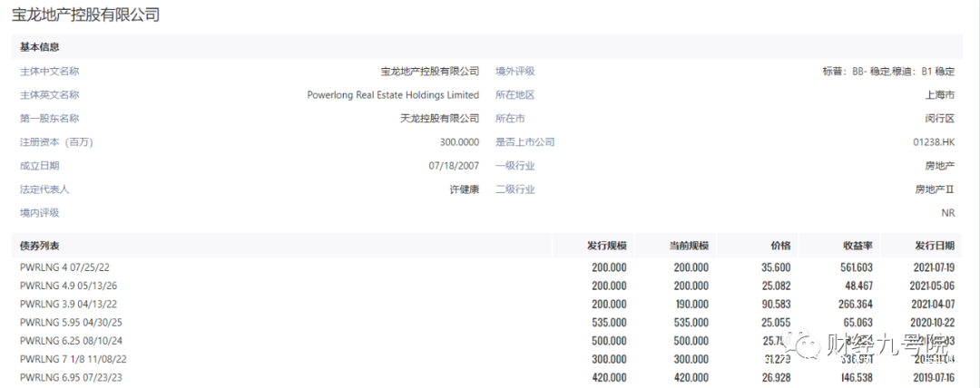Select issue size 500.000 for PWRLNG 6.25
The height and width of the screenshot is (388, 980).
(x=609, y=341)
